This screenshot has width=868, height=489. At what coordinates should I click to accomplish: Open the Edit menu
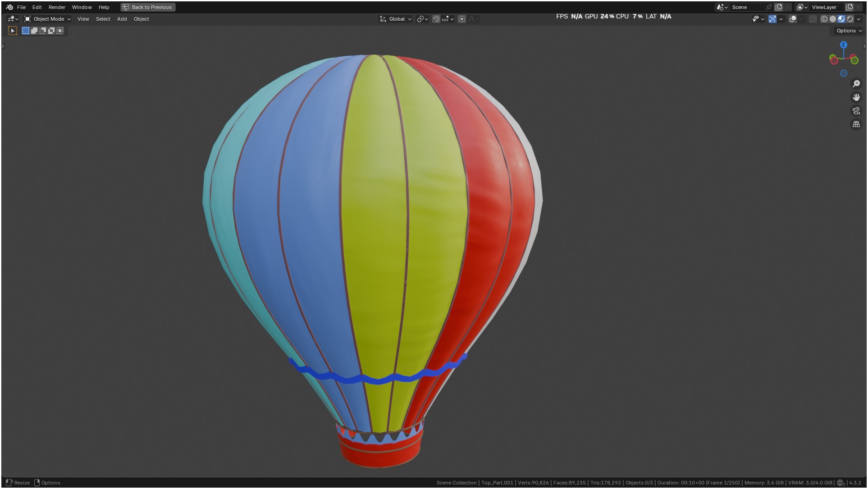pyautogui.click(x=37, y=7)
